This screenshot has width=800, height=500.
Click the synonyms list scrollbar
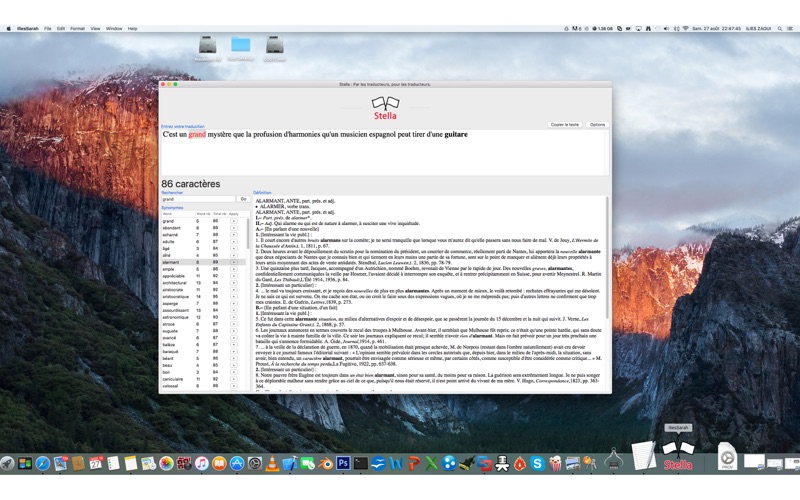[x=248, y=235]
